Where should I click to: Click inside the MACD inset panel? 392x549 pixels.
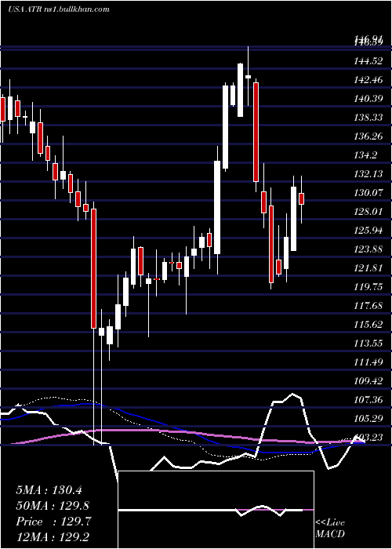[216, 510]
